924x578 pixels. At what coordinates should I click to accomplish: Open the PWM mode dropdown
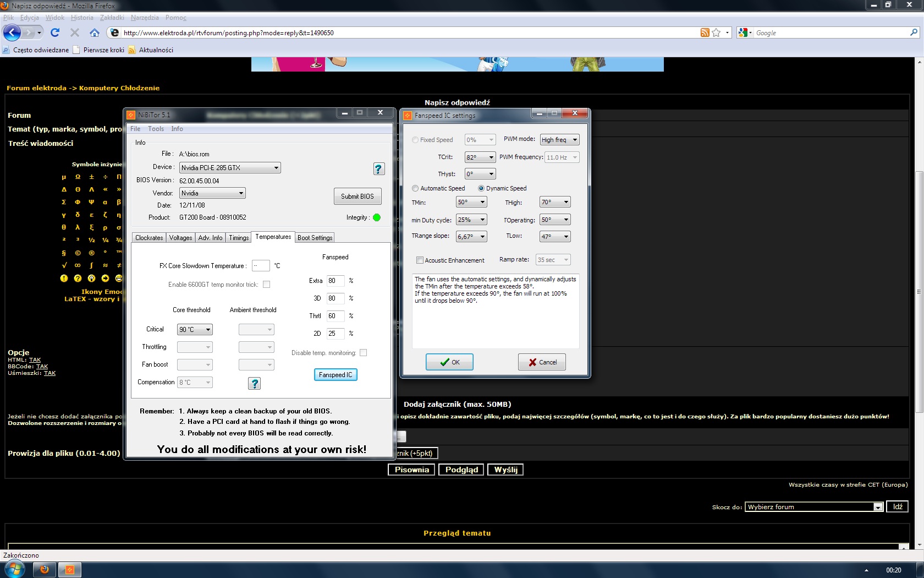559,140
